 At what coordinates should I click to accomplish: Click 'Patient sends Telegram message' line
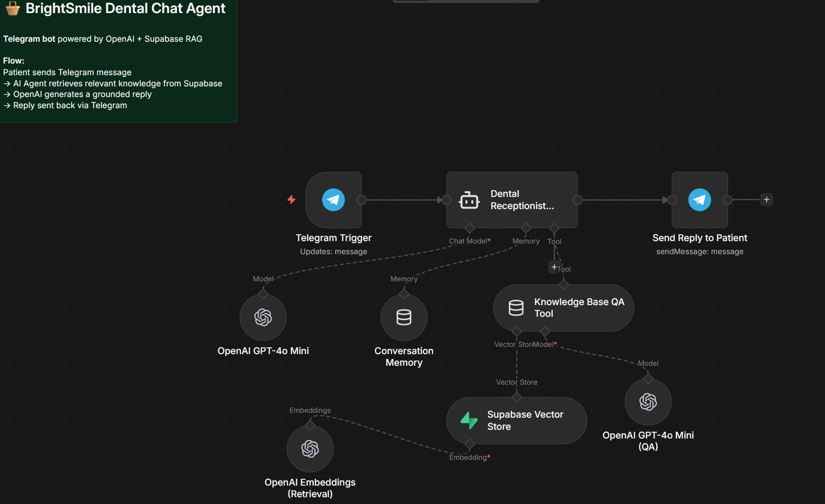click(67, 72)
